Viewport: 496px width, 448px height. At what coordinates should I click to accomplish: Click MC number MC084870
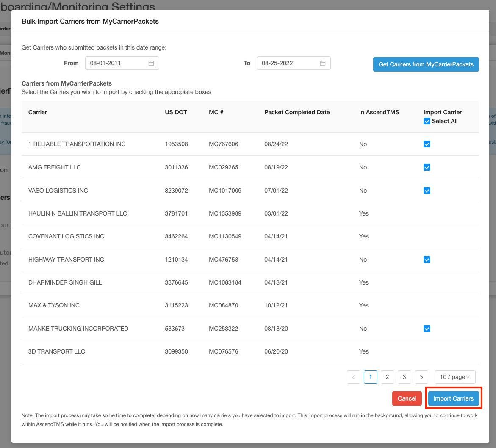click(x=223, y=305)
